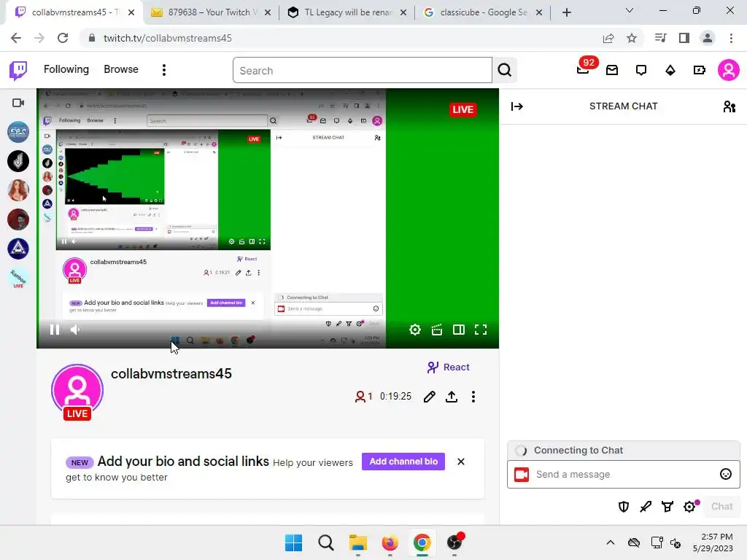Open the first blue followed channel avatar
The width and height of the screenshot is (747, 560).
(18, 132)
